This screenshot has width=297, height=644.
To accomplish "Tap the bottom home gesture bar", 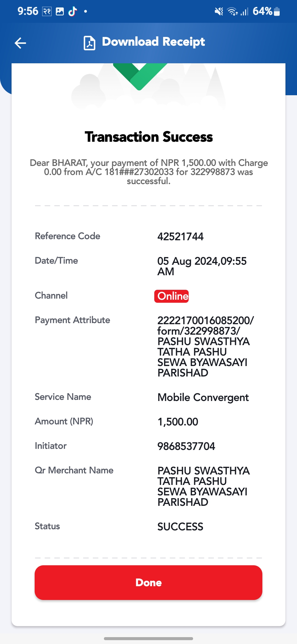I will click(x=148, y=638).
